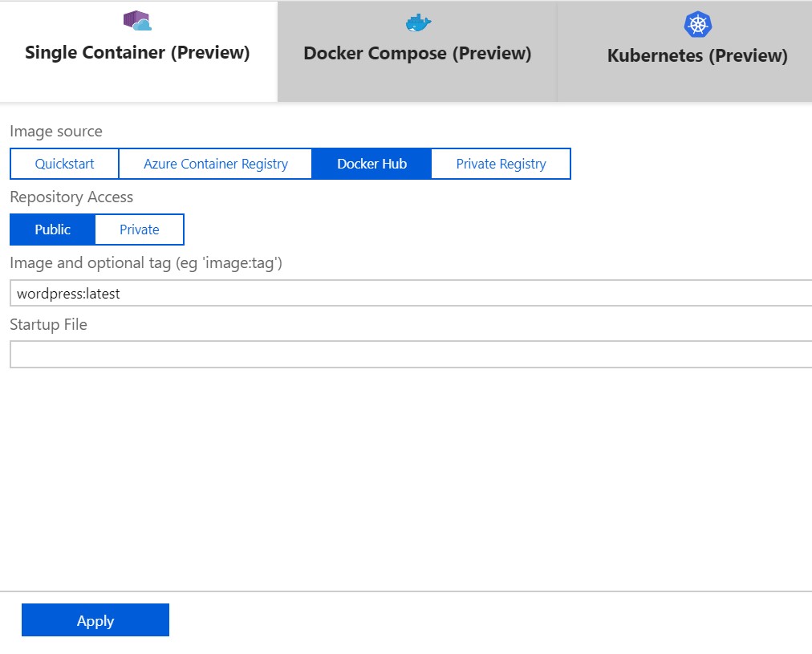Select Azure Container Registry image source
This screenshot has width=812, height=654.
point(215,164)
